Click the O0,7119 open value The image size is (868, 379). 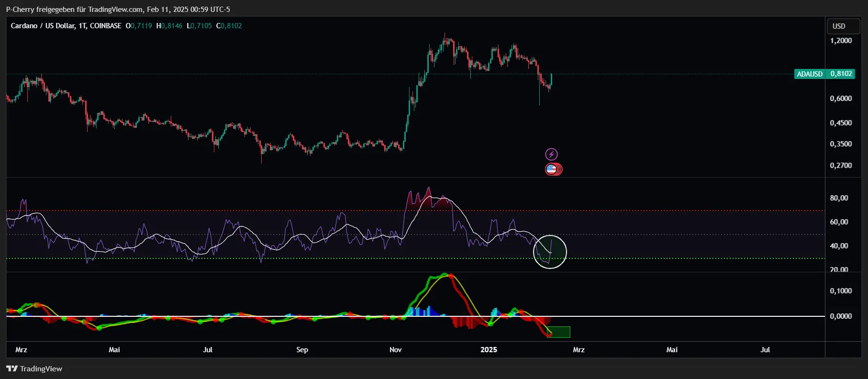[x=139, y=26]
